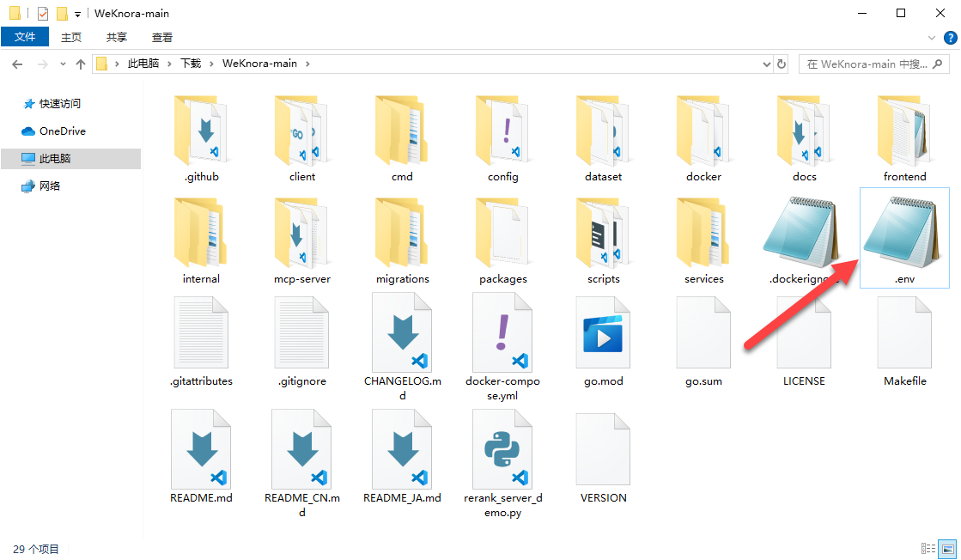This screenshot has width=961, height=560.
Task: Select OneDrive in the navigation pane
Action: [x=62, y=131]
